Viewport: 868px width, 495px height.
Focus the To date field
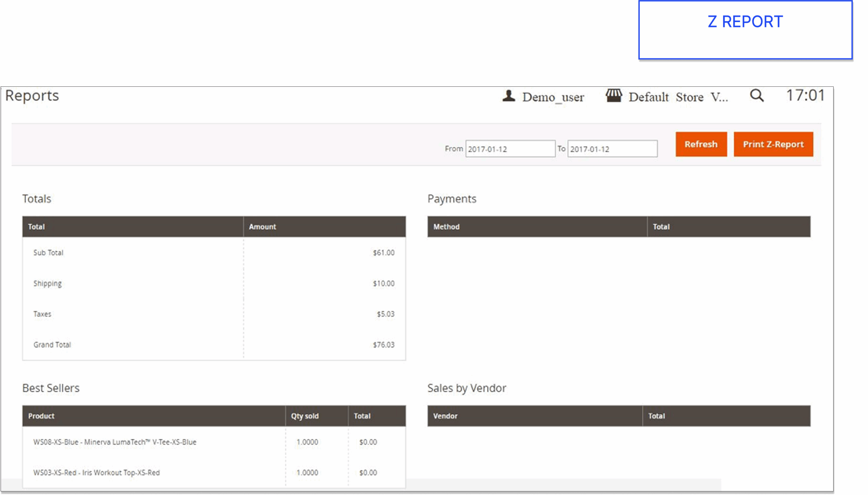tap(612, 149)
